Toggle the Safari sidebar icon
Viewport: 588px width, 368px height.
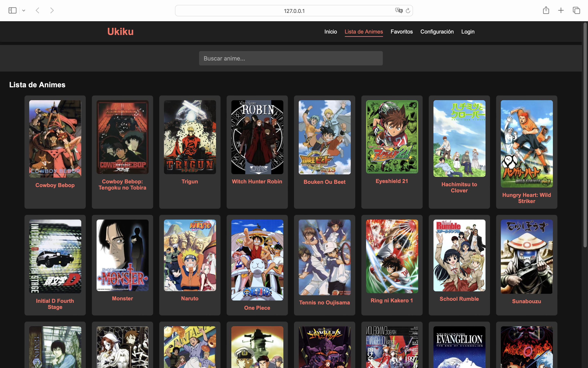click(x=12, y=10)
